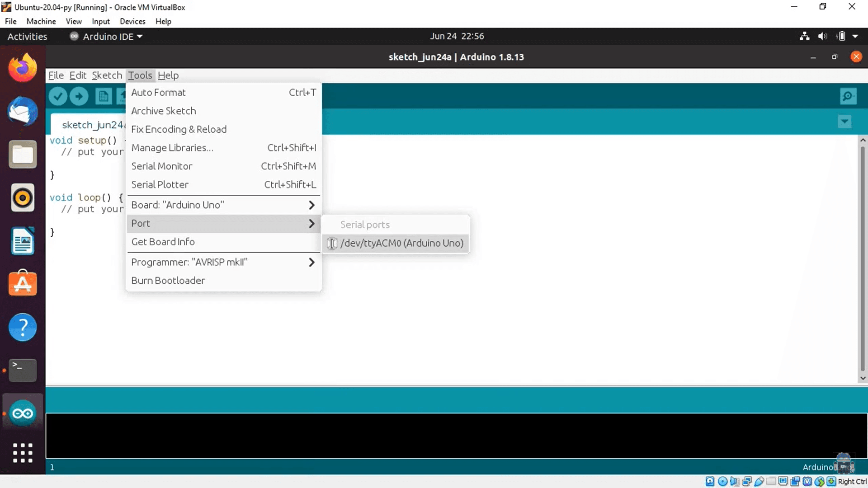This screenshot has width=868, height=488.
Task: Click the volume icon in top panel
Action: pos(822,36)
